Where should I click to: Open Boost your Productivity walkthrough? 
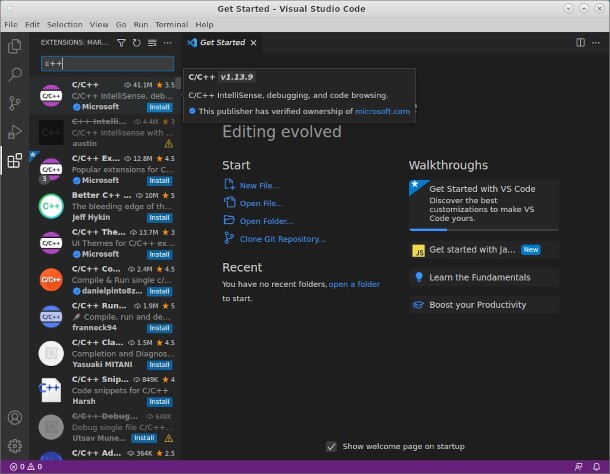[x=484, y=305]
